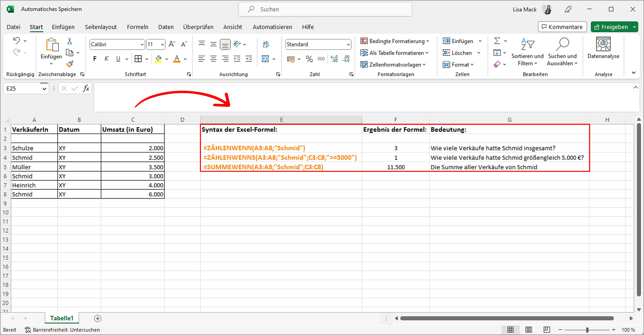
Task: Click the Undo (Rückgängig) arrow icon
Action: (17, 41)
